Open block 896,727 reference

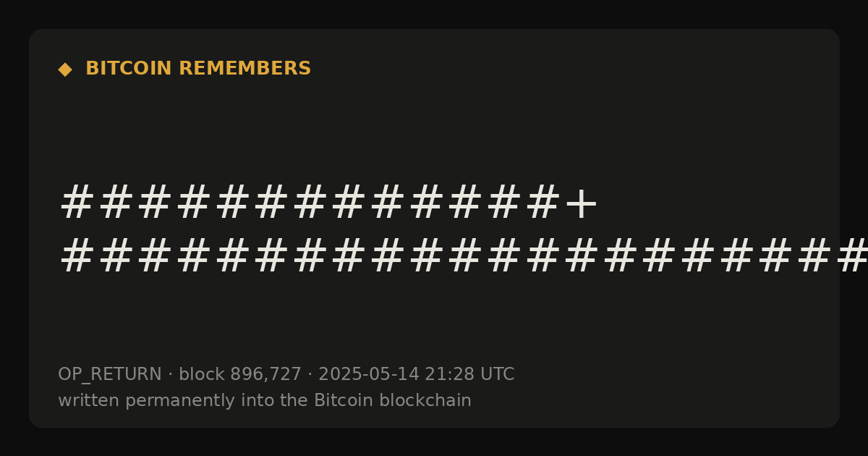pyautogui.click(x=240, y=375)
